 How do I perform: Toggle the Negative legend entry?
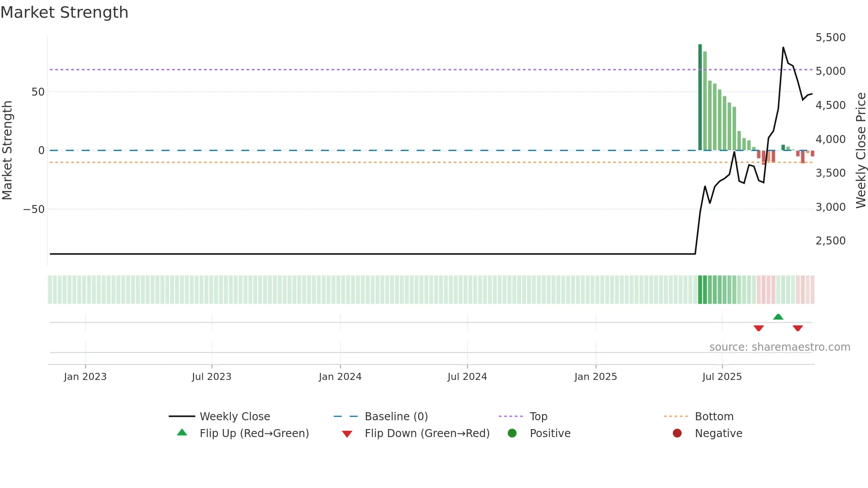click(707, 433)
